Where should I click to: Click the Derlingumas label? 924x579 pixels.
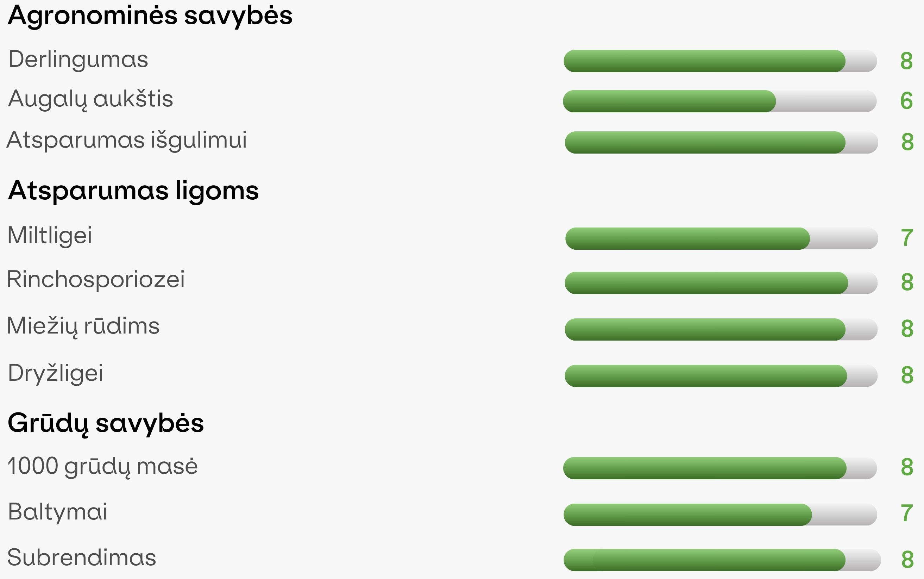click(x=78, y=60)
